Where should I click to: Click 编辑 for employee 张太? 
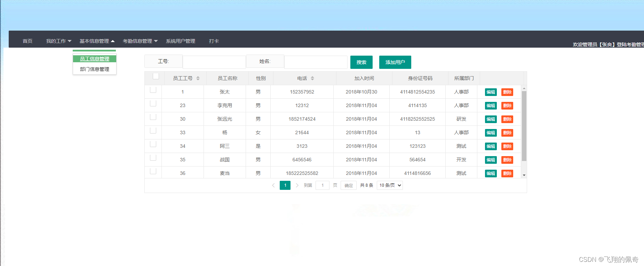[491, 92]
